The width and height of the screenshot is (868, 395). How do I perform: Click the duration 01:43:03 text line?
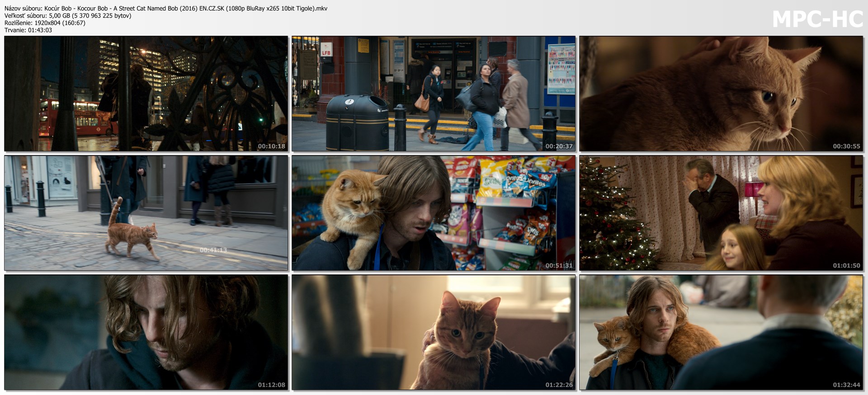[x=28, y=30]
